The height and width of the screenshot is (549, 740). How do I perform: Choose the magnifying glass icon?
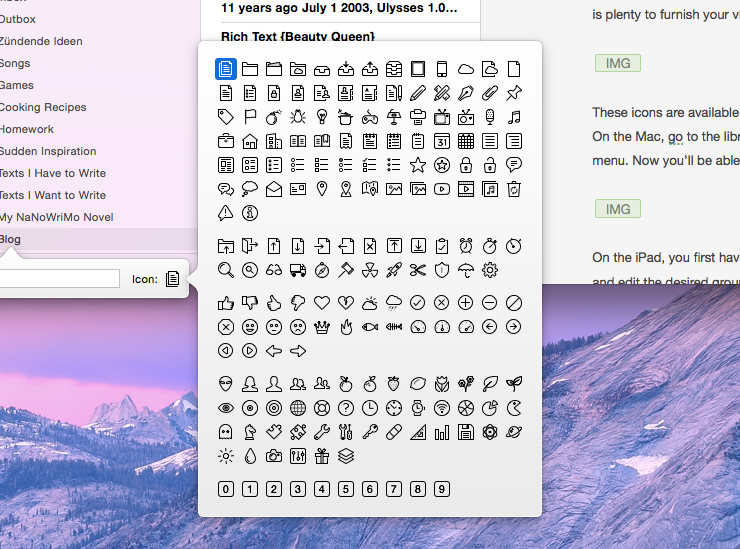click(x=226, y=270)
